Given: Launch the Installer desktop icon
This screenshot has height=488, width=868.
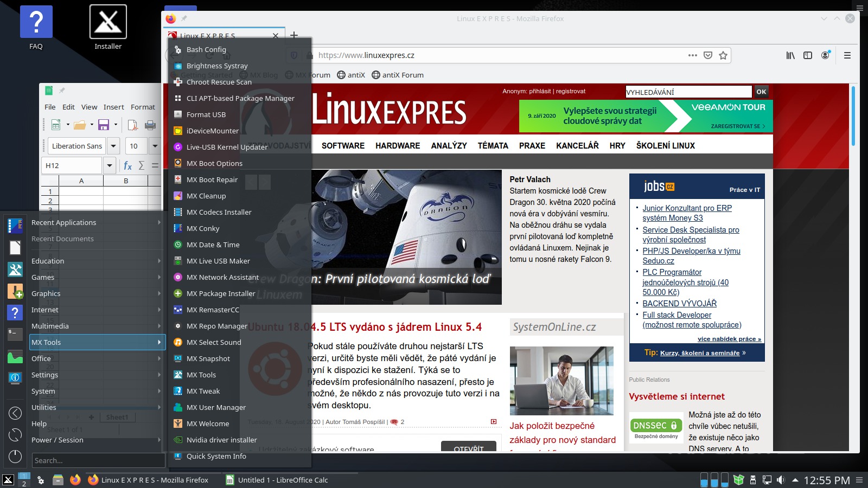Looking at the screenshot, I should (108, 28).
